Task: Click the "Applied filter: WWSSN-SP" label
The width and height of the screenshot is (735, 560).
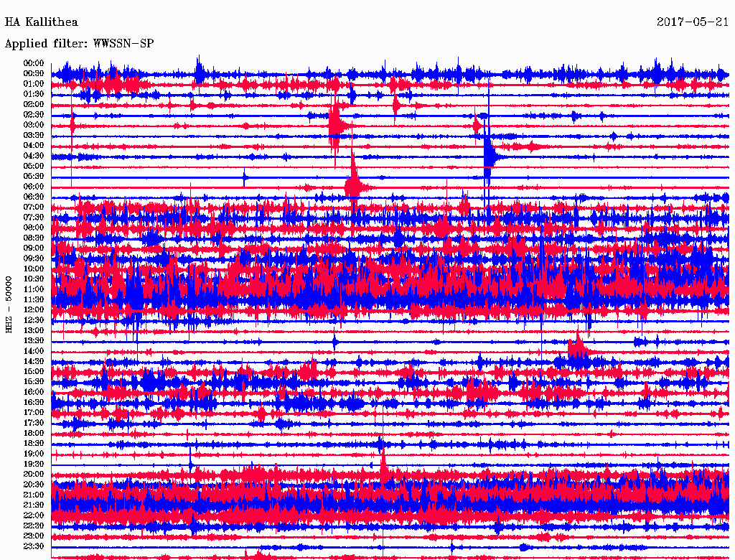Action: 79,44
